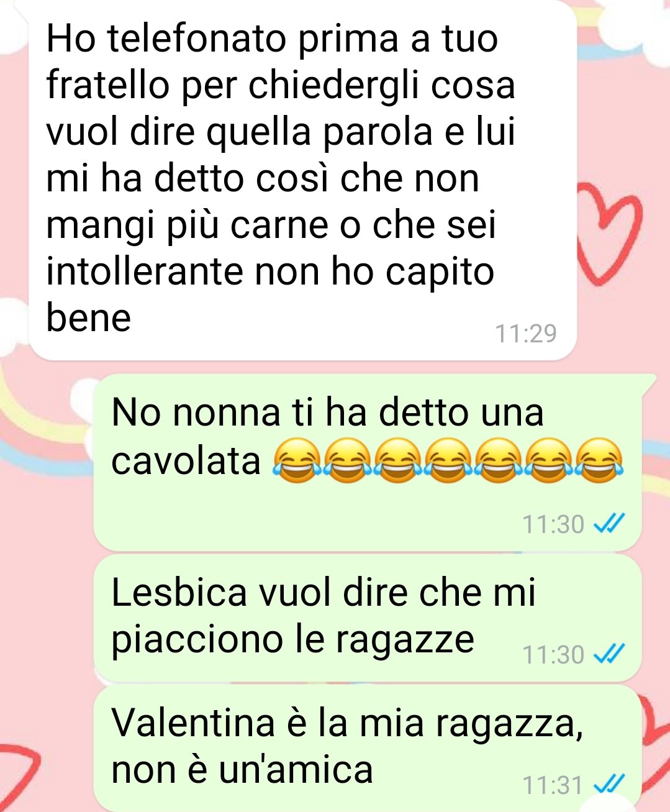Tap the second laughing emoji from the left
This screenshot has width=670, height=812.
click(346, 460)
